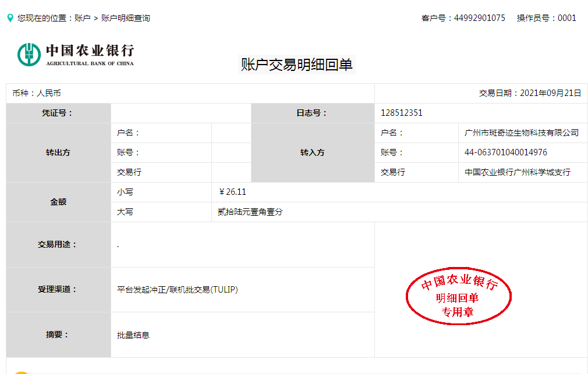Click the 转出方 header cell

tap(58, 152)
